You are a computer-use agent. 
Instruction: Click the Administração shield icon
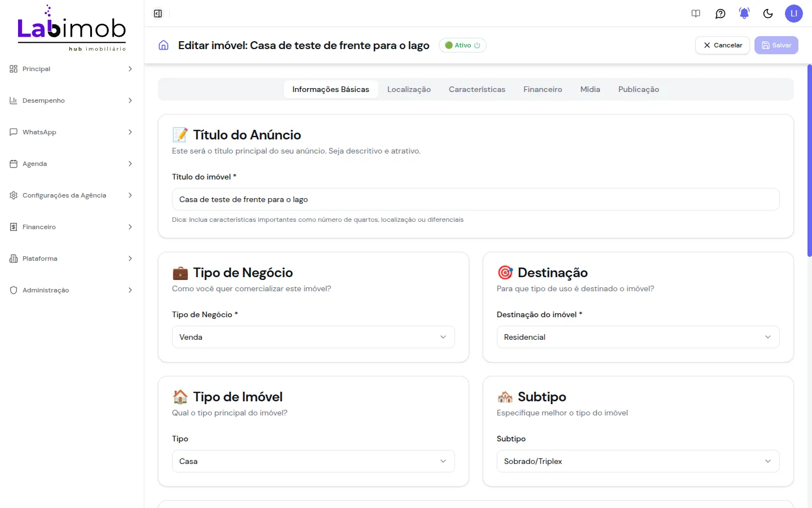(14, 290)
